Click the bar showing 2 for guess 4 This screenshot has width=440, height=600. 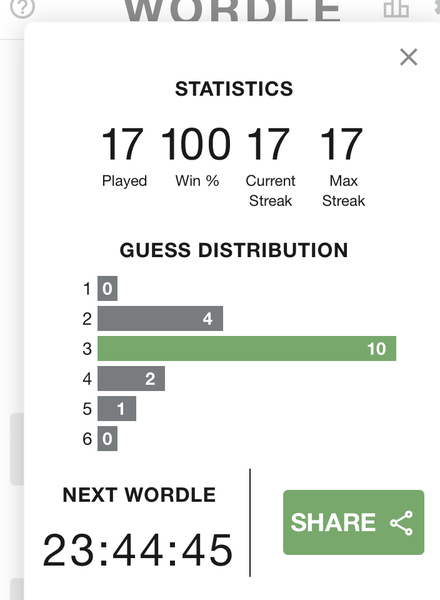tap(131, 378)
